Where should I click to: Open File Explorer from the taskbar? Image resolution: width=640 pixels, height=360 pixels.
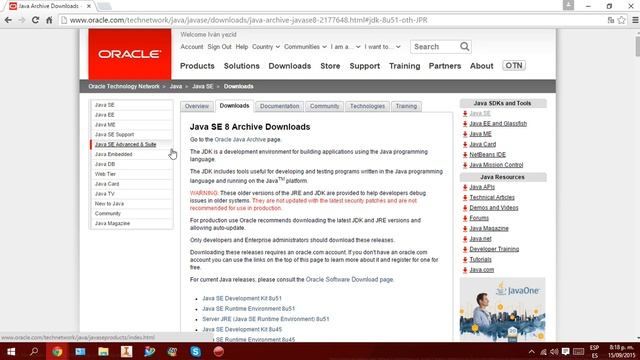click(103, 351)
